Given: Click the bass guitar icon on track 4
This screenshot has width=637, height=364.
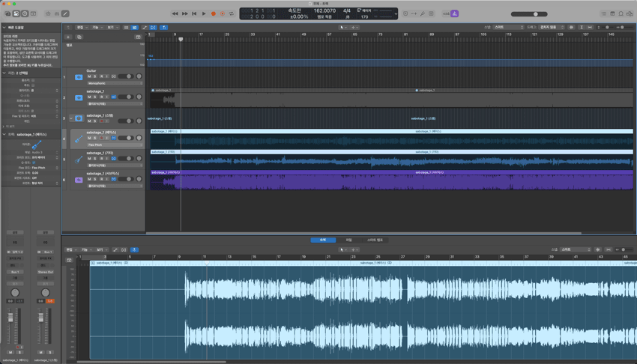Looking at the screenshot, I should pyautogui.click(x=79, y=139).
